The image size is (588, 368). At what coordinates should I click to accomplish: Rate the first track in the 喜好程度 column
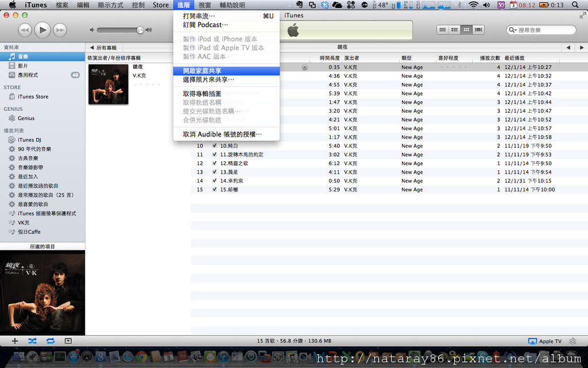[x=454, y=67]
